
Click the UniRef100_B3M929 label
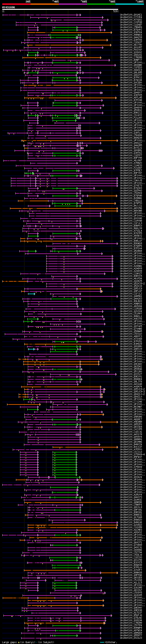(x=131, y=344)
